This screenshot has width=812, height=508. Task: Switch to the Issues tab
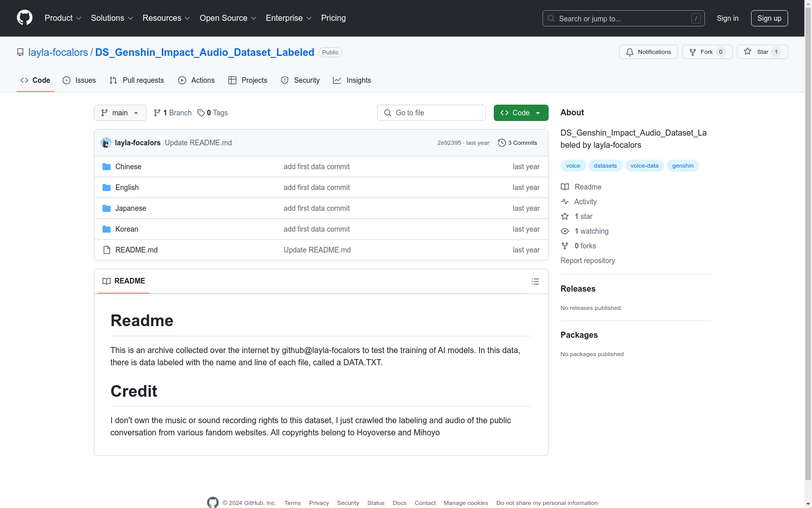pos(79,80)
